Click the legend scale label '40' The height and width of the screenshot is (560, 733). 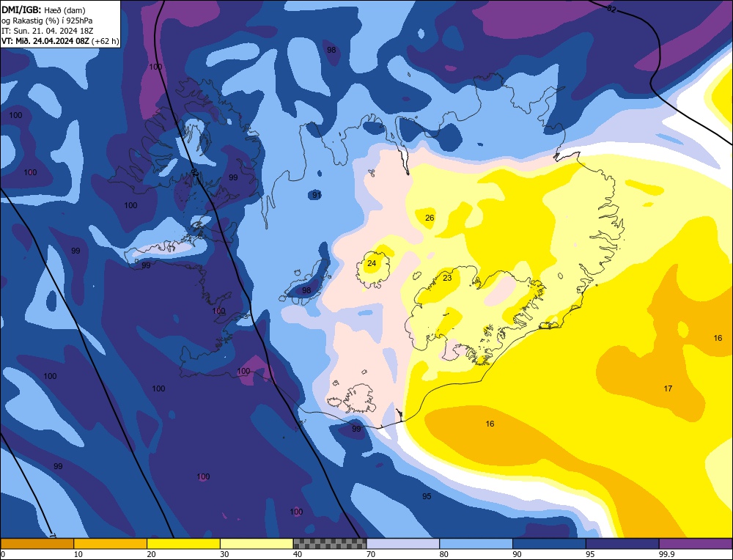[x=298, y=554]
